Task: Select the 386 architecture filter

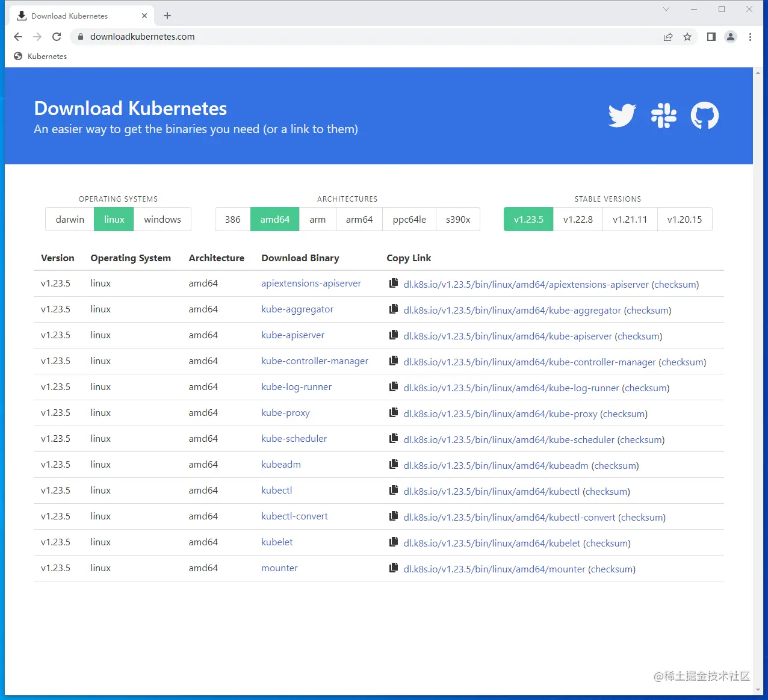Action: point(233,219)
